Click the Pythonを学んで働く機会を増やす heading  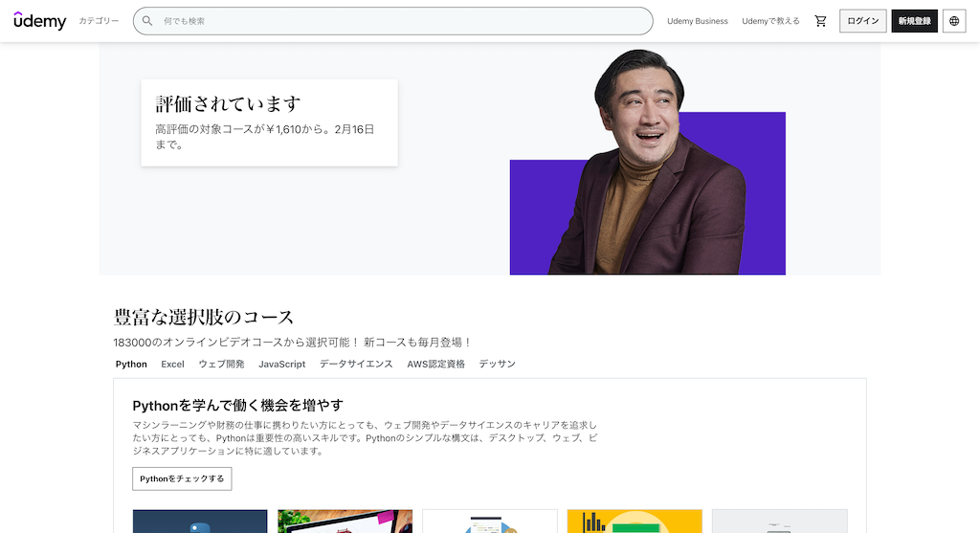pos(237,405)
